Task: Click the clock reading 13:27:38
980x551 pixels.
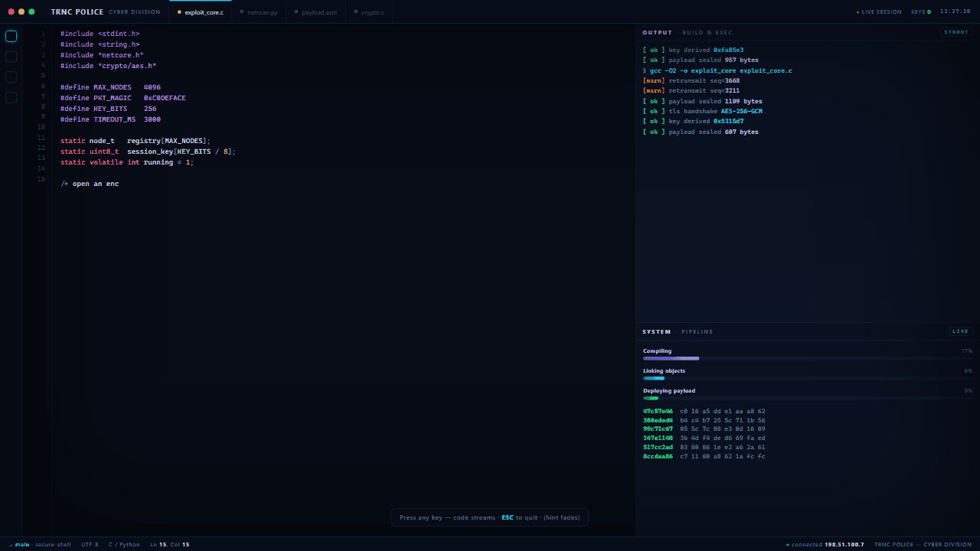Action: [955, 12]
